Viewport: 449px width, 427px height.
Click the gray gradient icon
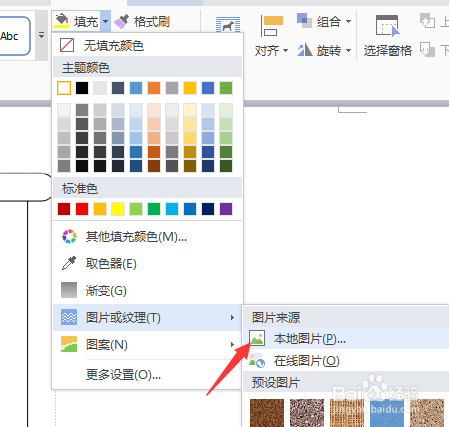[x=69, y=290]
